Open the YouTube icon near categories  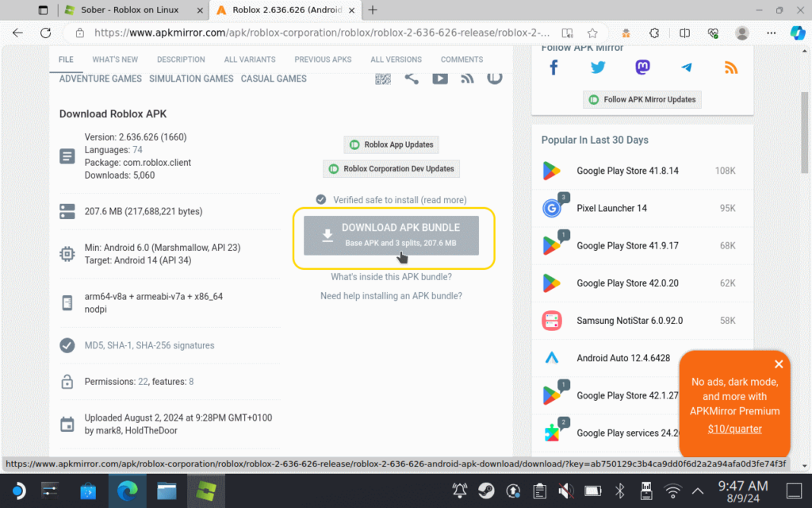pos(440,78)
